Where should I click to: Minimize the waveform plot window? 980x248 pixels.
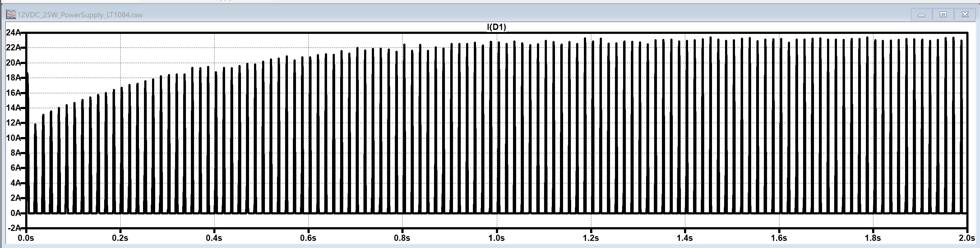(x=922, y=15)
